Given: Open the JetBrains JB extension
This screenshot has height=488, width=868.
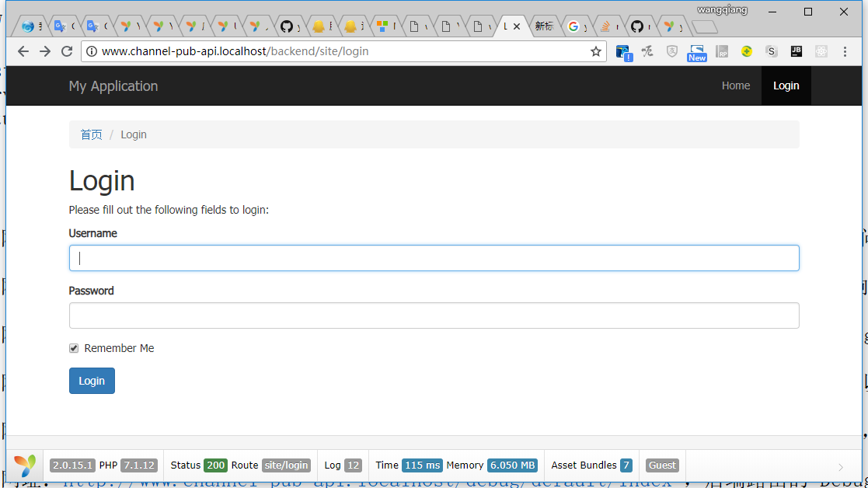Looking at the screenshot, I should coord(796,51).
